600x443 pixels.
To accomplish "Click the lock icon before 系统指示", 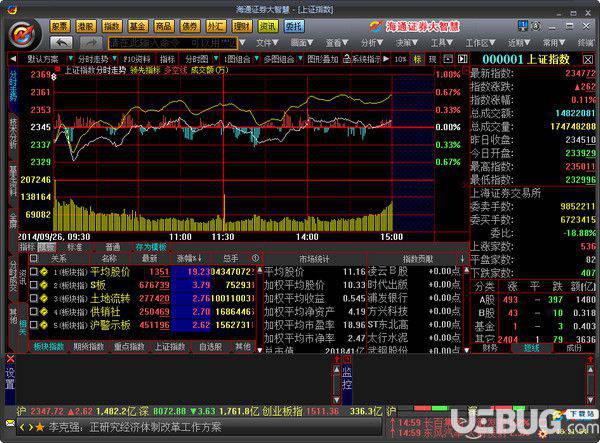I will point(346,59).
